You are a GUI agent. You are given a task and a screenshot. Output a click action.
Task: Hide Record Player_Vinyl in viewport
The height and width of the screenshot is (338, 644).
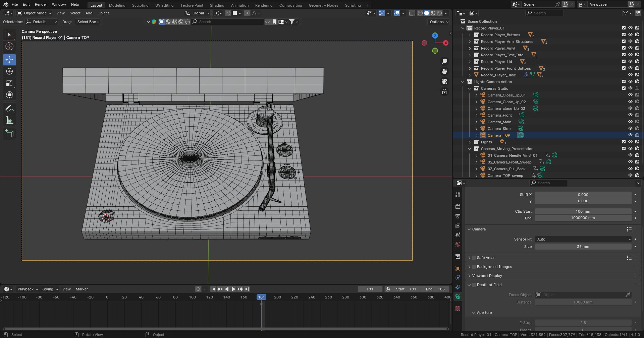coord(631,48)
